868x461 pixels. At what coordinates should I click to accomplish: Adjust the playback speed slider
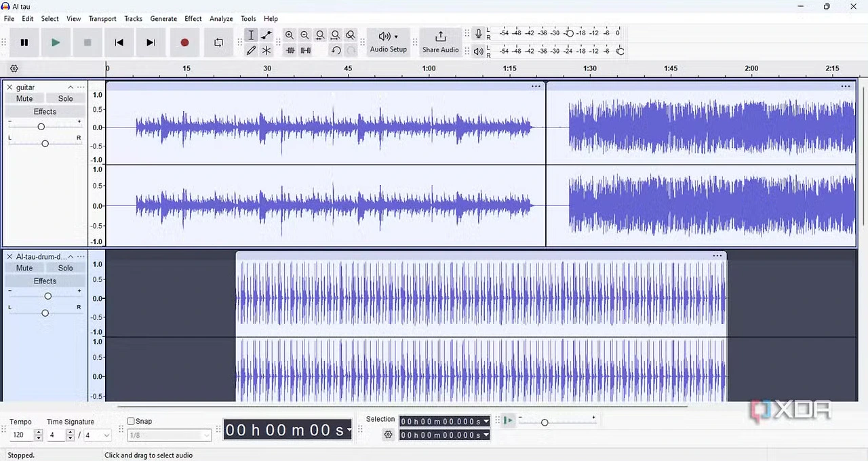545,422
